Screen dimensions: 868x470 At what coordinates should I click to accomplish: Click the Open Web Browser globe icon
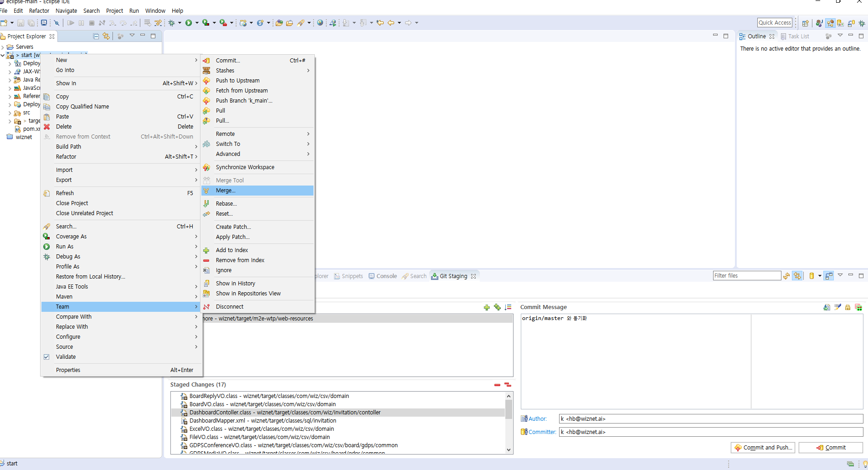320,23
